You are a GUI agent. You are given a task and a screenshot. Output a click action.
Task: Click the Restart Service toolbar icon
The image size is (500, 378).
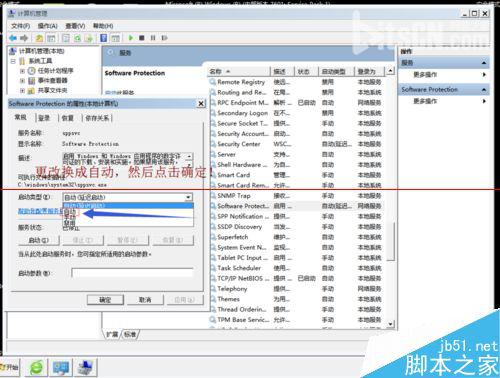(164, 38)
